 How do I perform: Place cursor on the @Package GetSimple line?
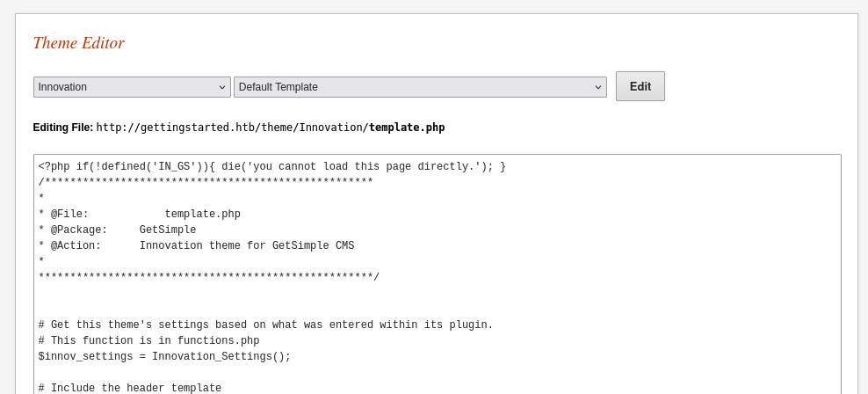tap(118, 230)
